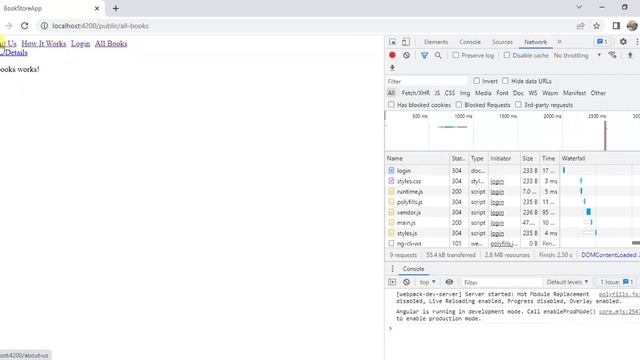The image size is (640, 360).
Task: Stop network recording with red record button
Action: click(x=392, y=55)
